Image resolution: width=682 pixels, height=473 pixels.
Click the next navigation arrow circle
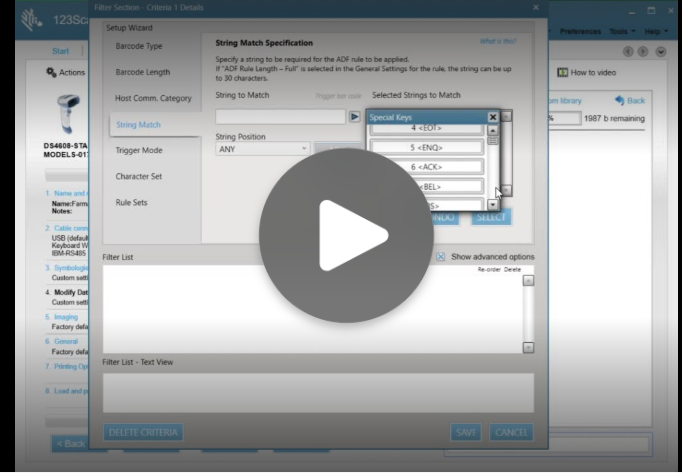pyautogui.click(x=643, y=51)
